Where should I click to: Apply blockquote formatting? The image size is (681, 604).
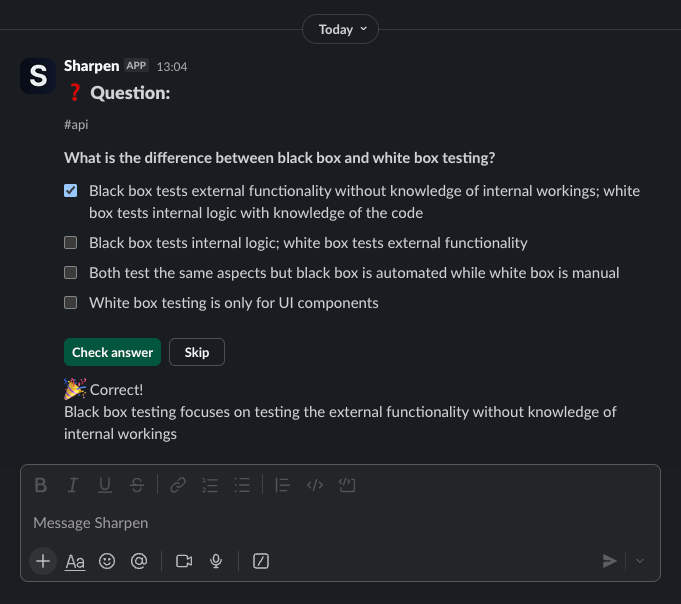[283, 485]
